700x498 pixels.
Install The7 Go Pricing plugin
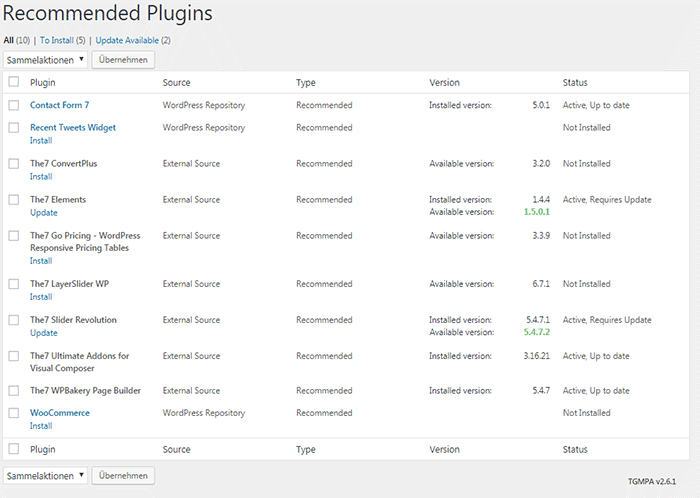click(x=41, y=261)
